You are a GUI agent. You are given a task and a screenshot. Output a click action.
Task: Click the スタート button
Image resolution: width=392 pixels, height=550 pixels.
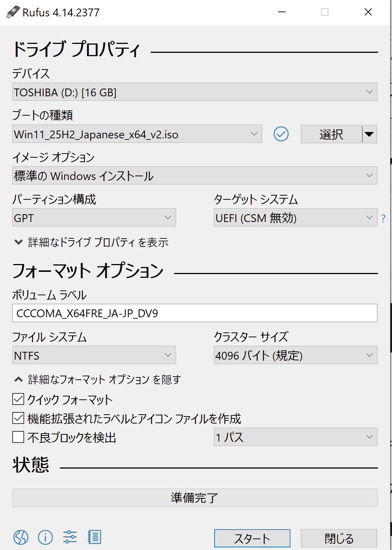point(252,538)
